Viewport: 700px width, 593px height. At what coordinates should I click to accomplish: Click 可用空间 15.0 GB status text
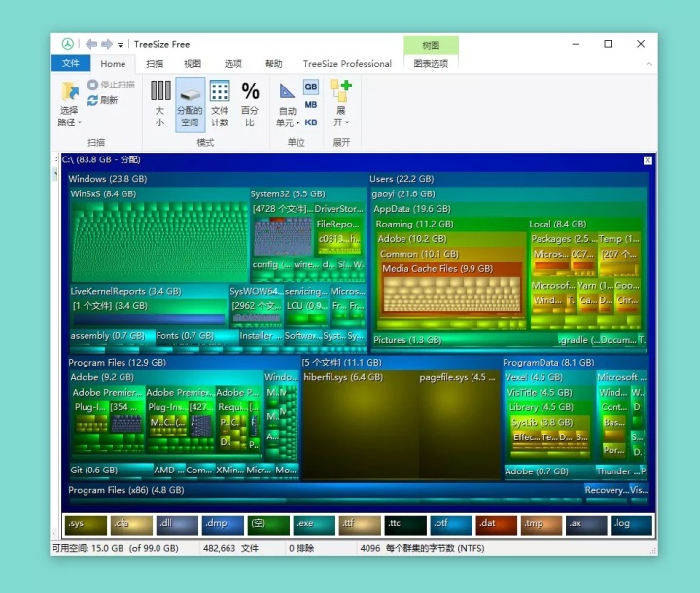pos(115,548)
